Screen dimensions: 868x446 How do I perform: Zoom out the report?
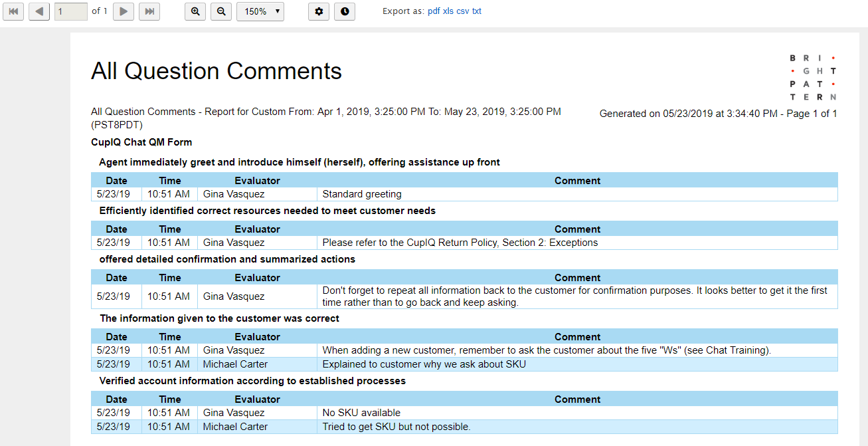[x=221, y=11]
